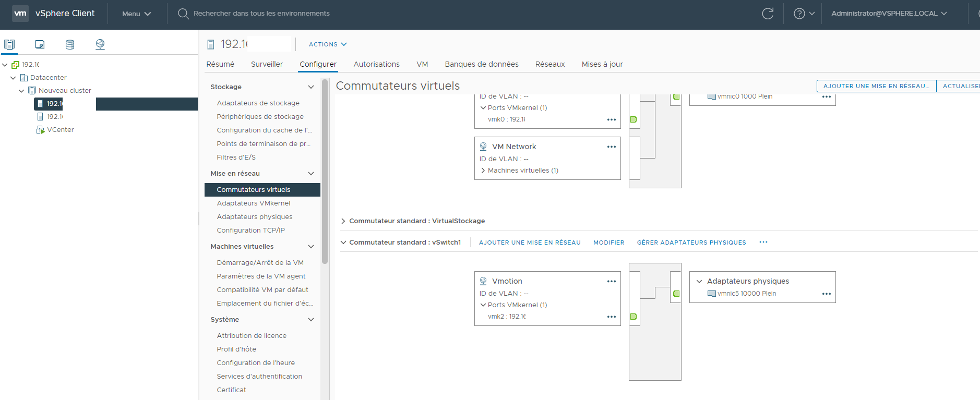Screen dimensions: 980x400
Task: Switch to the Mises à jour tab
Action: tap(602, 64)
